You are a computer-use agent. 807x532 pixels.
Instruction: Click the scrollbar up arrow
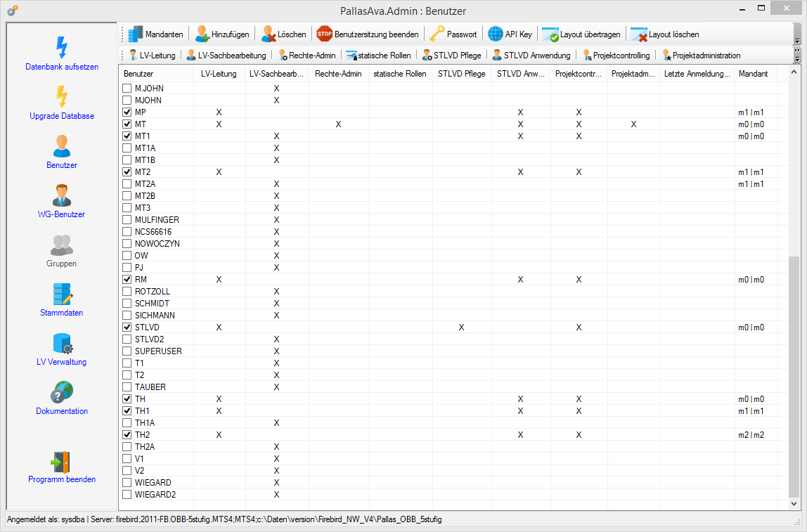[x=794, y=72]
